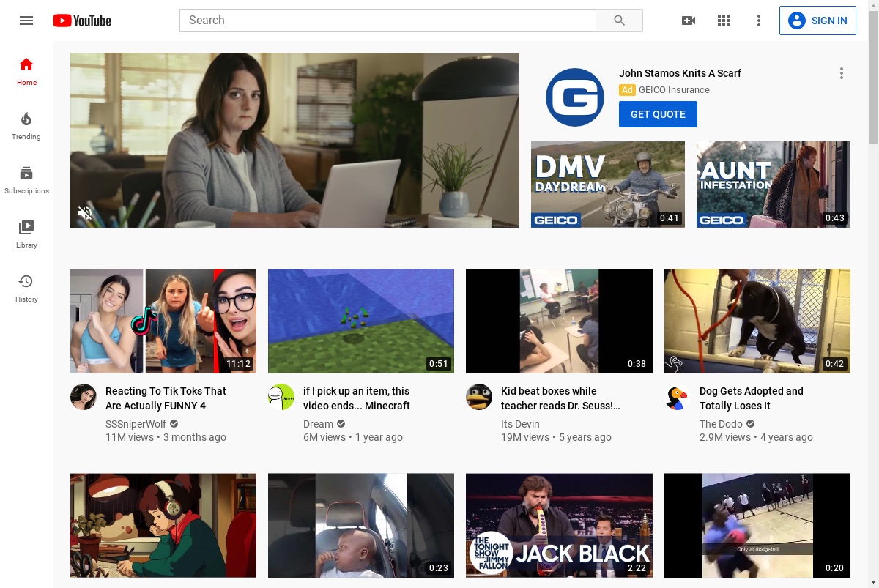Open the GEICO logo channel icon
Viewport: 879px width, 588px height.
[575, 97]
